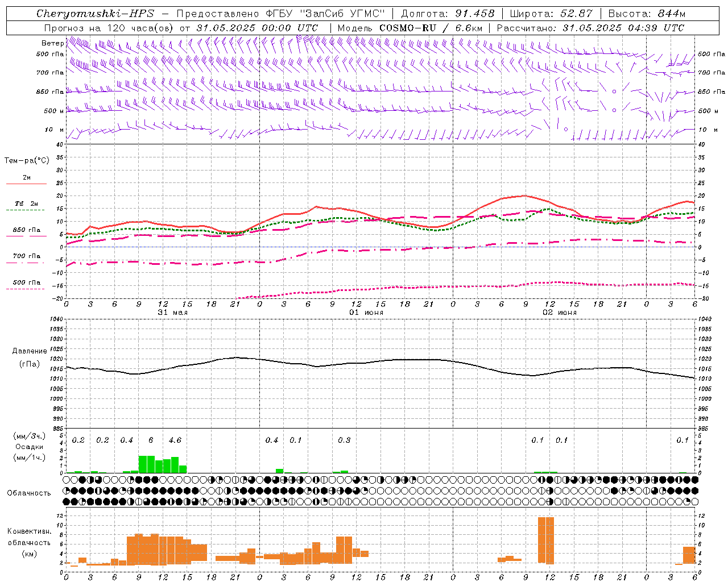Image resolution: width=728 pixels, height=582 pixels.
Task: Click the 3-hour precipitation value '6'
Action: pyautogui.click(x=151, y=440)
